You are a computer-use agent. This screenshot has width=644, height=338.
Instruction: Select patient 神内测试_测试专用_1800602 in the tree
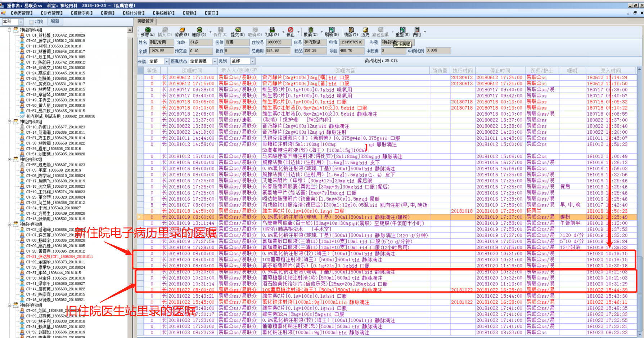(60, 116)
